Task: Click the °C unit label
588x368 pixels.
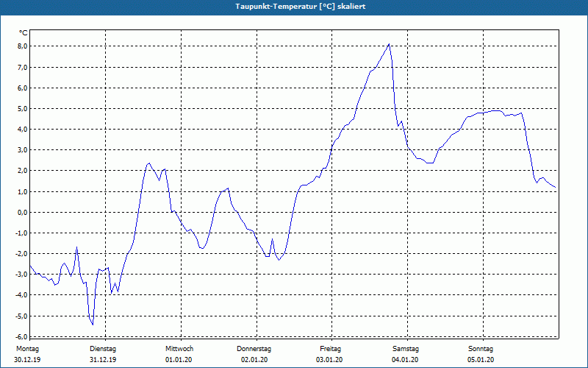Action: pyautogui.click(x=24, y=33)
